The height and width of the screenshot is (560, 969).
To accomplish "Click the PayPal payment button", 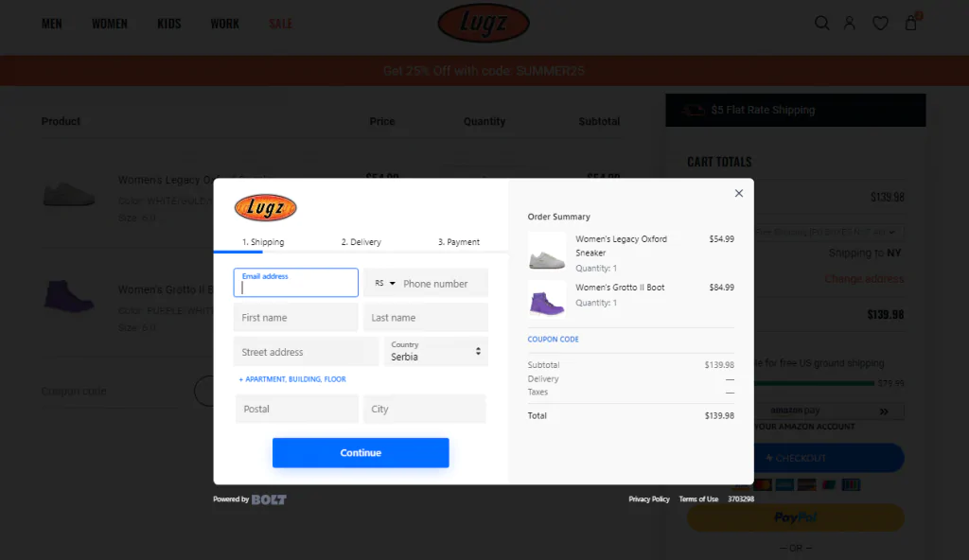I will coord(795,517).
